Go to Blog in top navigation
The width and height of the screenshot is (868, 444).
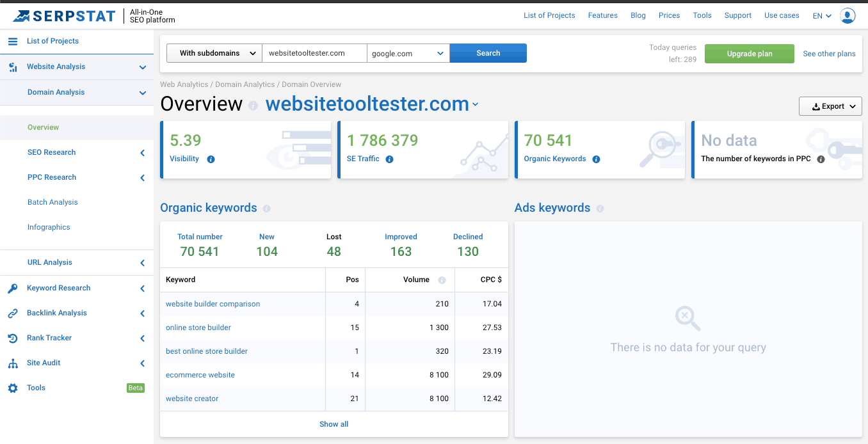click(x=638, y=15)
